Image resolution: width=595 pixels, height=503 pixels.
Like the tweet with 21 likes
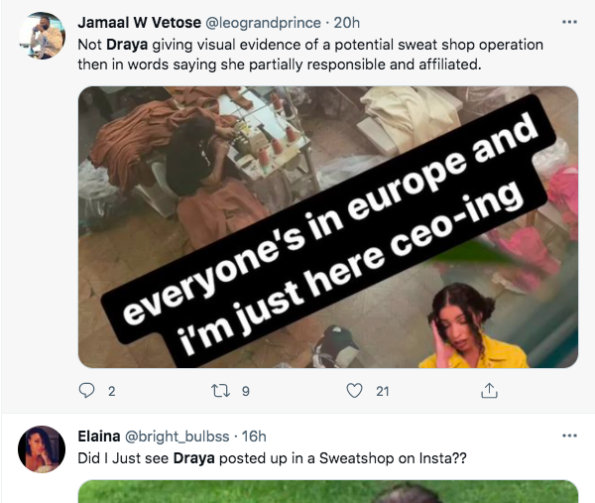click(354, 390)
